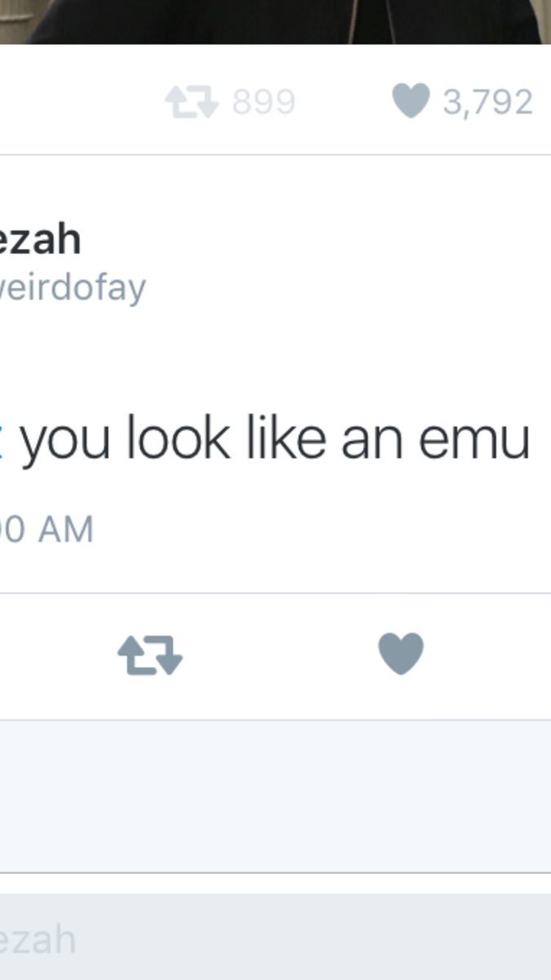Focus the reply field showing 'ezah'

(x=275, y=937)
